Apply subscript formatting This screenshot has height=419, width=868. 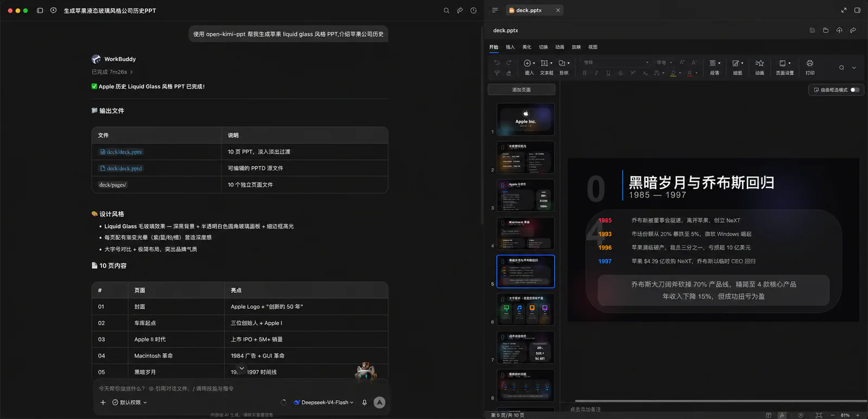tap(644, 73)
